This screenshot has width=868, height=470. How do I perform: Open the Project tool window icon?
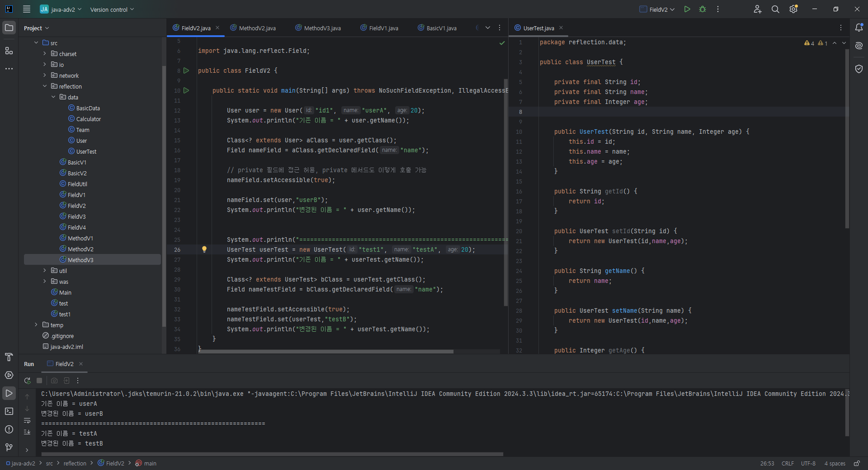9,28
